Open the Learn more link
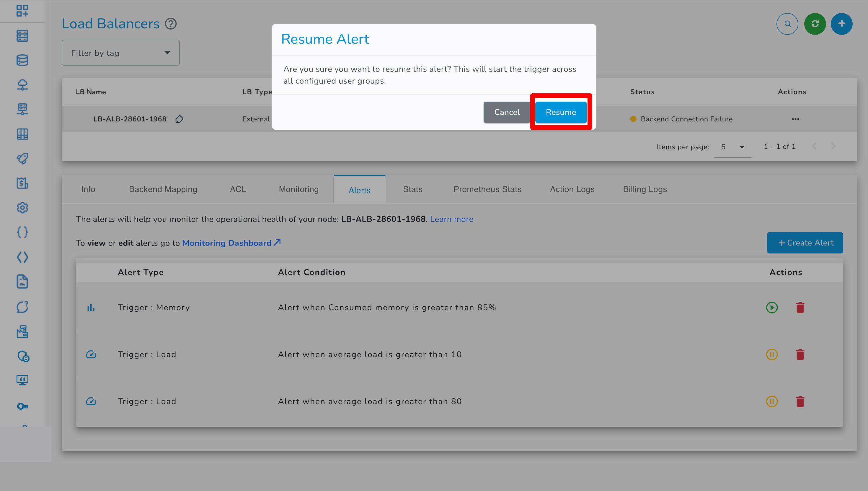 451,219
